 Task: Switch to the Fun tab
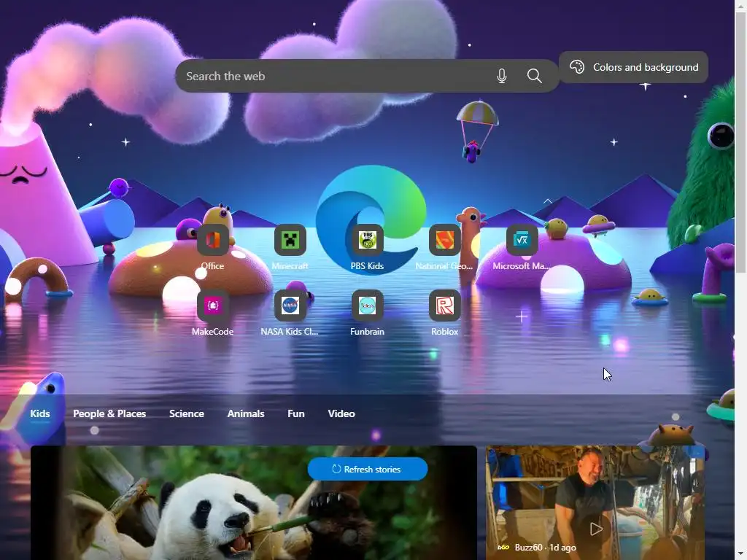pyautogui.click(x=296, y=413)
